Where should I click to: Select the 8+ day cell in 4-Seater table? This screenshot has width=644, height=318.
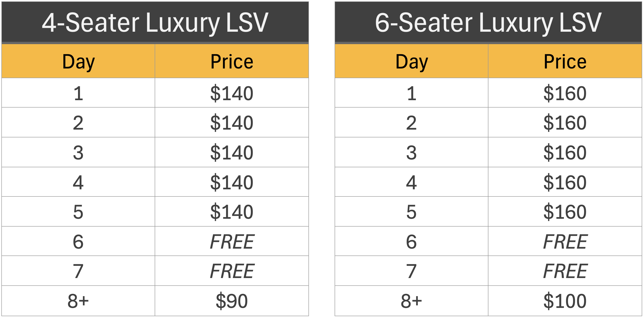pos(78,301)
